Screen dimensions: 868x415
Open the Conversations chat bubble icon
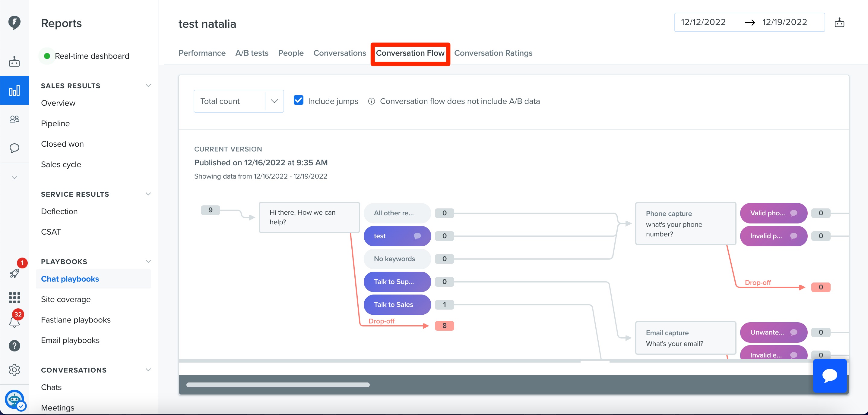[x=14, y=148]
